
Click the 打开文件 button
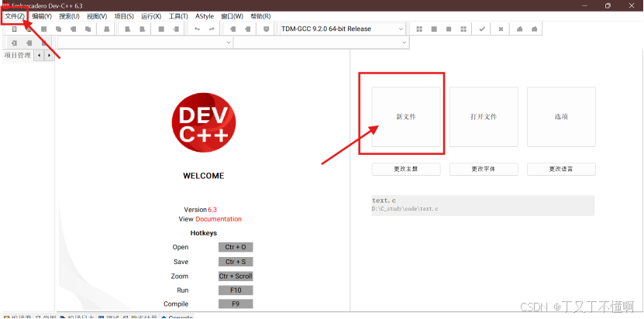[x=484, y=117]
